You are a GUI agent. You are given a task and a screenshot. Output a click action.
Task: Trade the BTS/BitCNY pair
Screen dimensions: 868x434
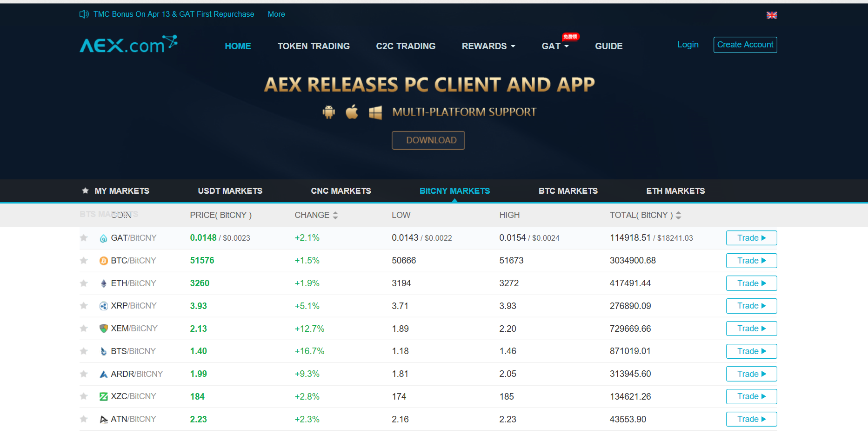(751, 351)
